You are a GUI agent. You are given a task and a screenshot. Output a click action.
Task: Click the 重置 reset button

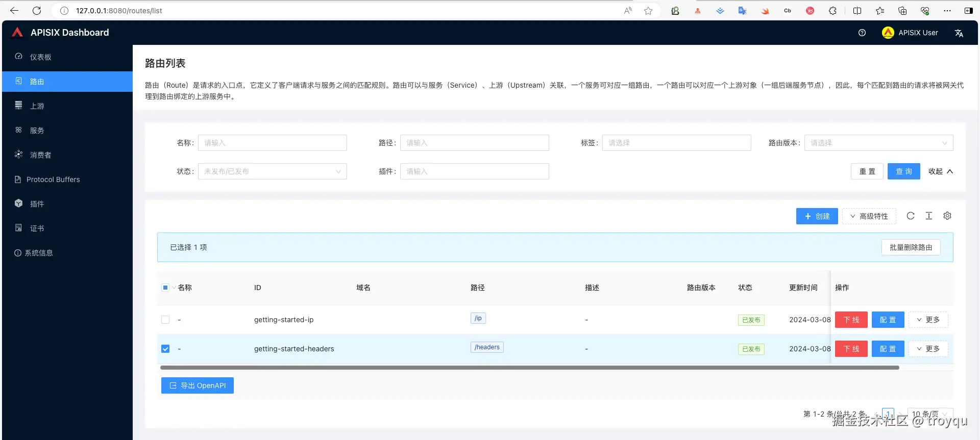(x=867, y=171)
